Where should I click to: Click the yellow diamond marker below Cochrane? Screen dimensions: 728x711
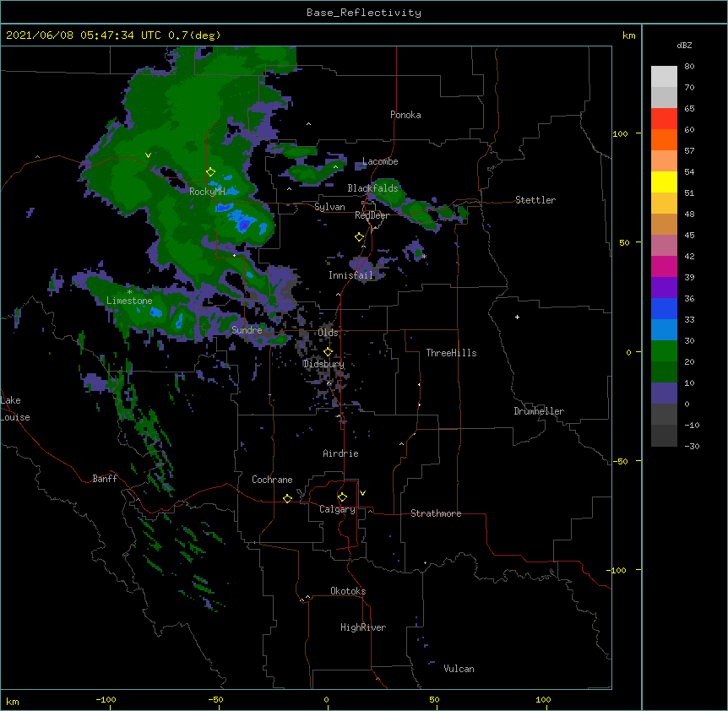(287, 498)
